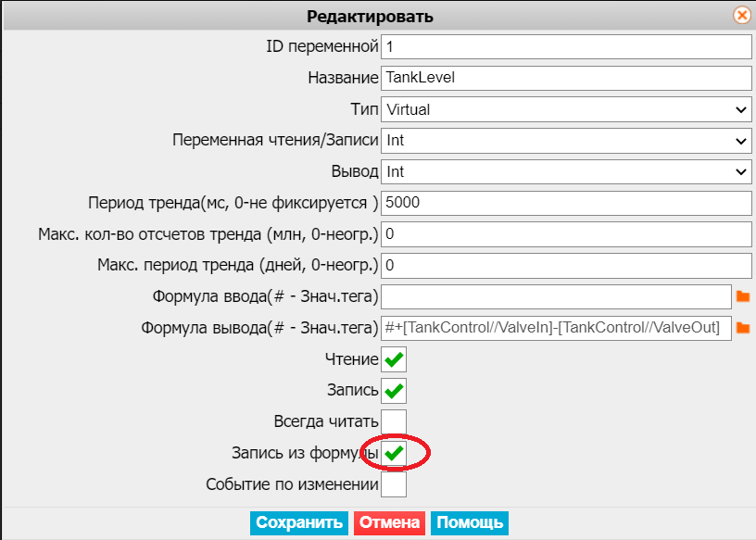The image size is (756, 540).
Task: Open the Тип dropdown showing Virtual
Action: point(566,109)
